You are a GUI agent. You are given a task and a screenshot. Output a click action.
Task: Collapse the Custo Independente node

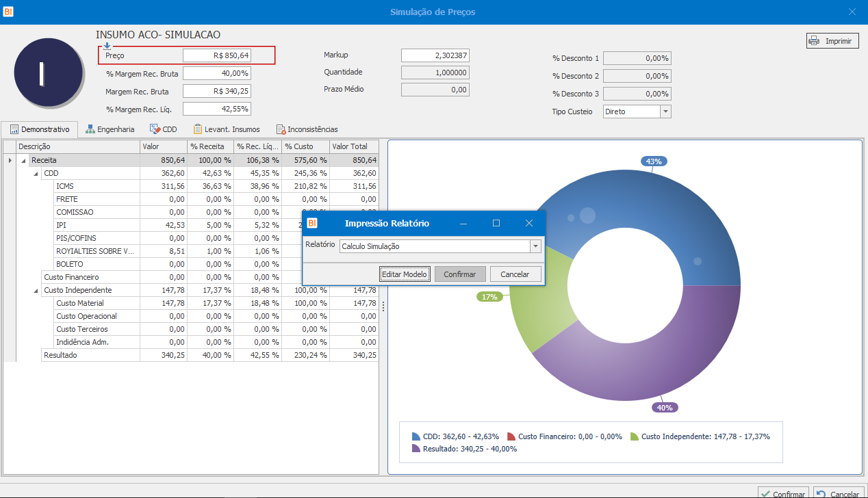(x=36, y=290)
